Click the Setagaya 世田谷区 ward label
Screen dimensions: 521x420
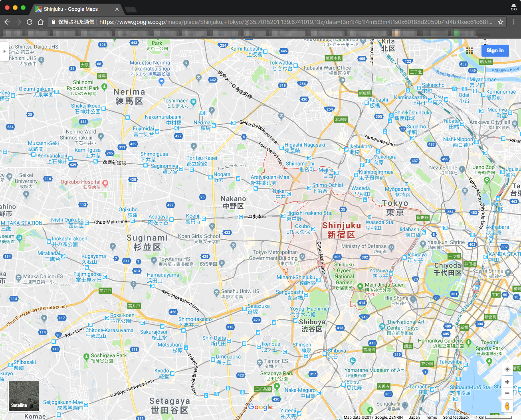[x=170, y=405]
